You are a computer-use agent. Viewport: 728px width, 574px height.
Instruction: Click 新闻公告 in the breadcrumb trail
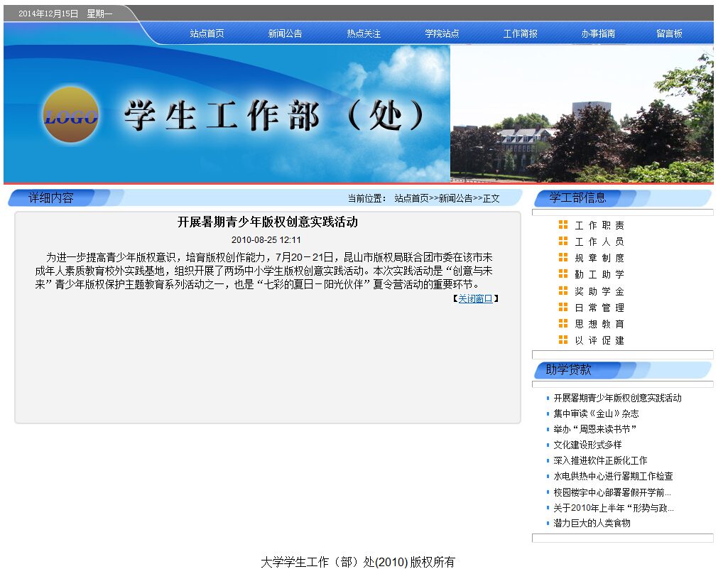[x=456, y=198]
